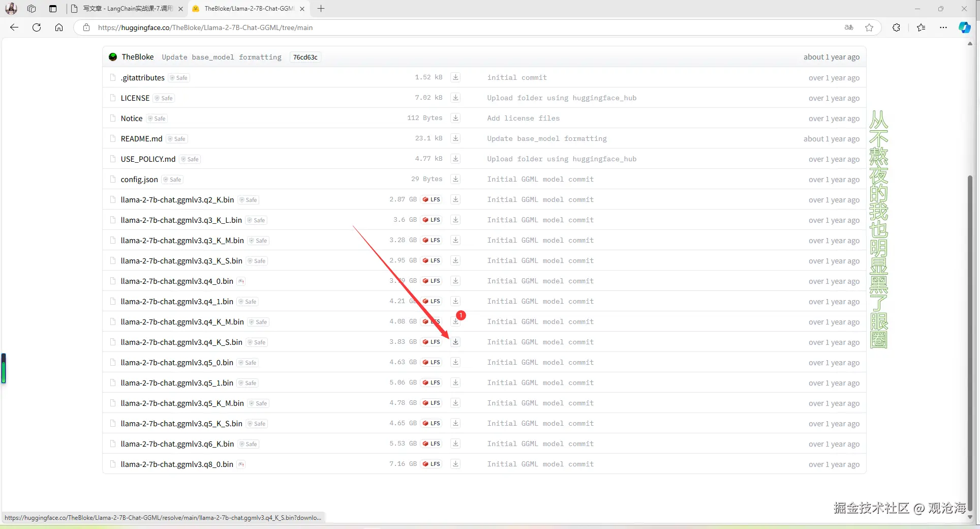Download the q2_K.bin model file
The width and height of the screenshot is (980, 529).
455,199
